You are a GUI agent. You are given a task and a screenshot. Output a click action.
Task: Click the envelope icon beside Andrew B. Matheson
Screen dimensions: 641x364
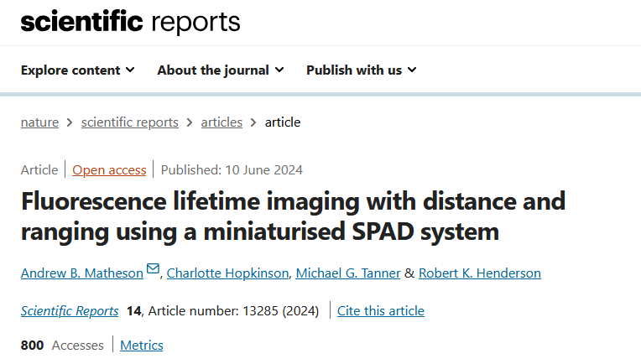tap(153, 269)
